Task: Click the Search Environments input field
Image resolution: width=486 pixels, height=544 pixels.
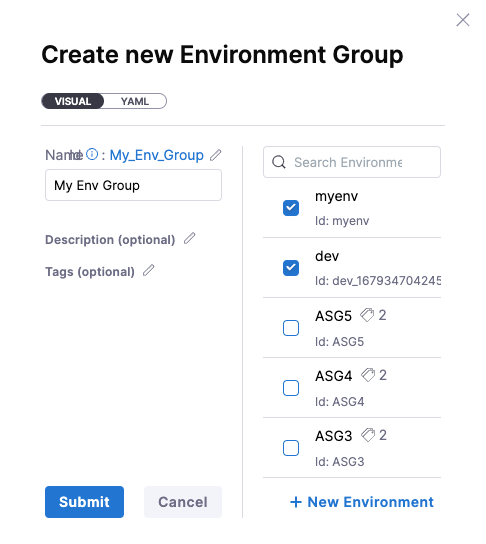Action: [352, 162]
